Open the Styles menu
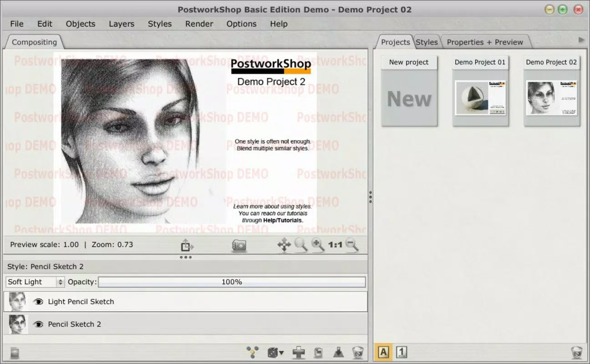590x364 pixels. 160,24
